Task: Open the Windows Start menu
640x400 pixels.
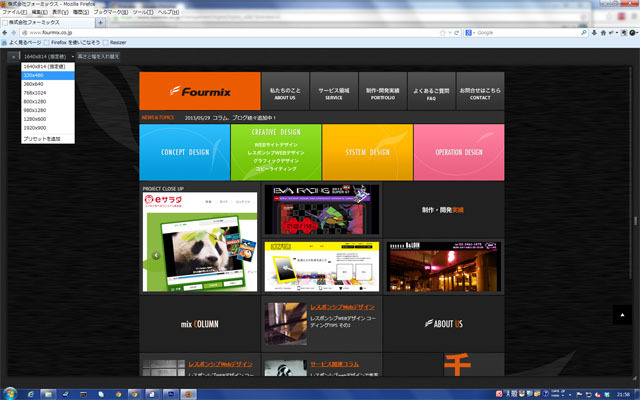Action: (12, 392)
